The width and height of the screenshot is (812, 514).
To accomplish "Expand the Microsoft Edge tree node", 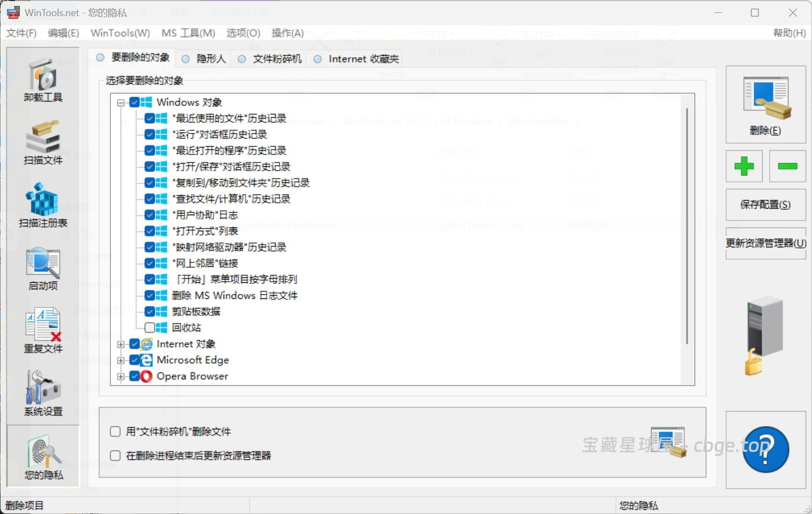I will coord(121,361).
